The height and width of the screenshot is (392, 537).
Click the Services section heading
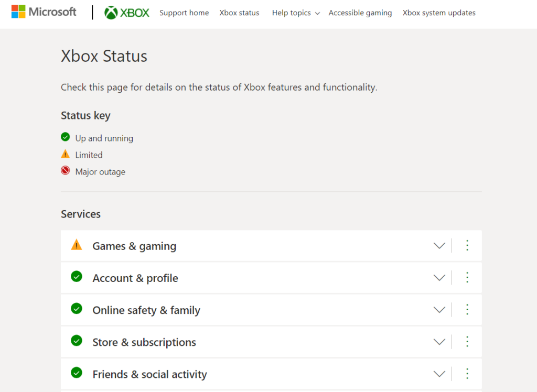(81, 214)
